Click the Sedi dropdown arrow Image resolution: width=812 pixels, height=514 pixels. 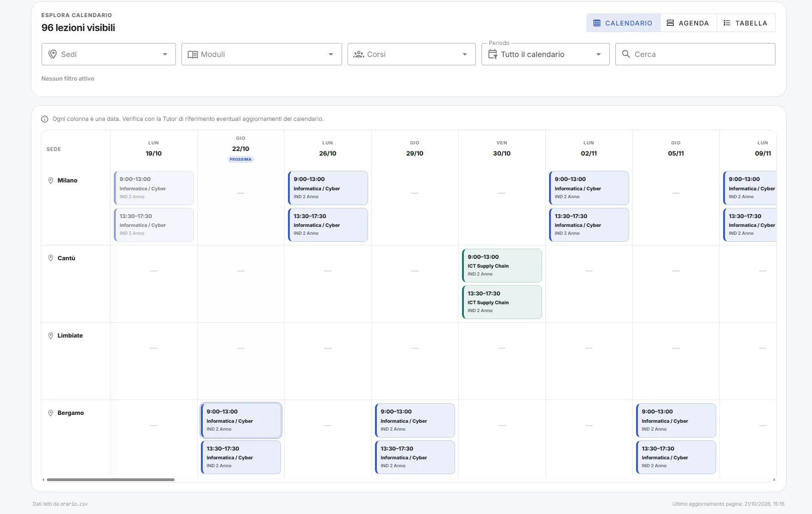[x=165, y=54]
